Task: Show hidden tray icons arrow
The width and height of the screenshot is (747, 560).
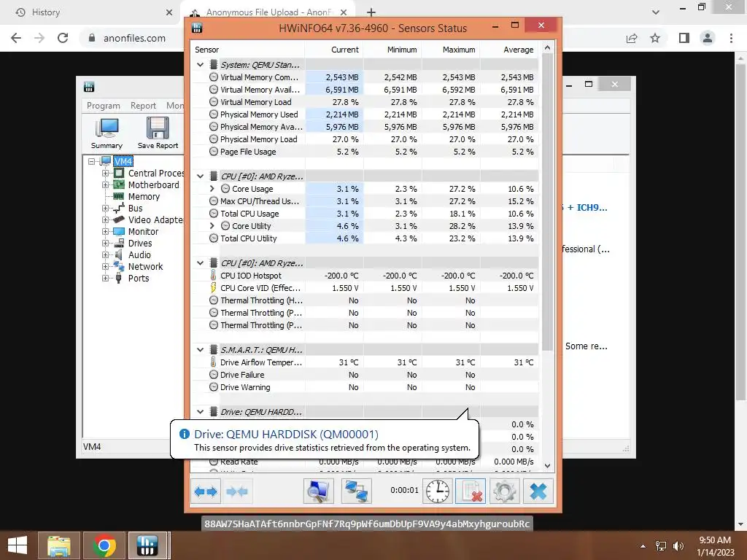Action: (x=643, y=546)
